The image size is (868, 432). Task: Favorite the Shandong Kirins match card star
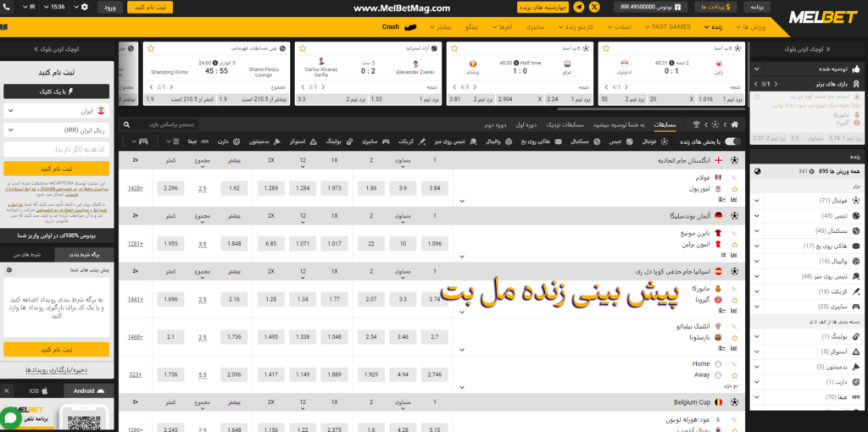coord(151,48)
